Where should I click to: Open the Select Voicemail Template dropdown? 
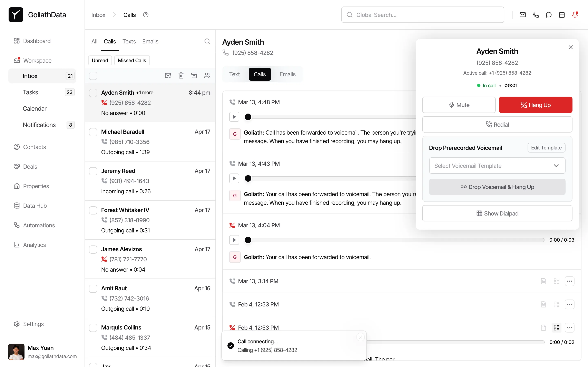[497, 166]
